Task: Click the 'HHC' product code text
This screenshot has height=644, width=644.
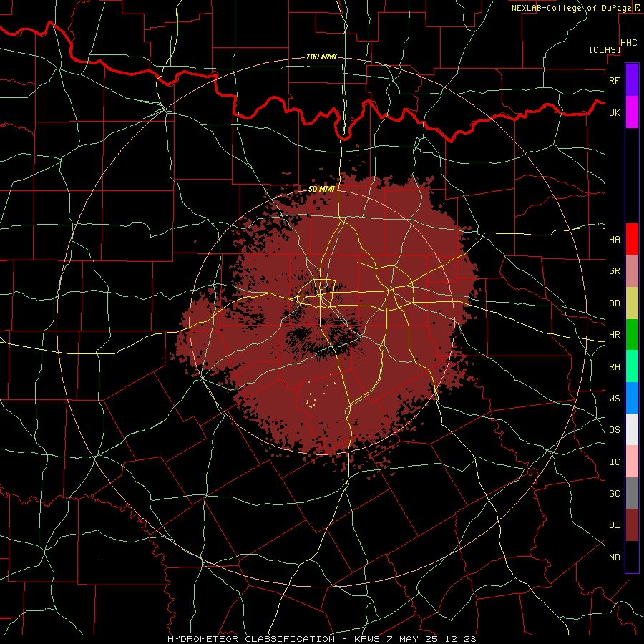Action: click(628, 43)
